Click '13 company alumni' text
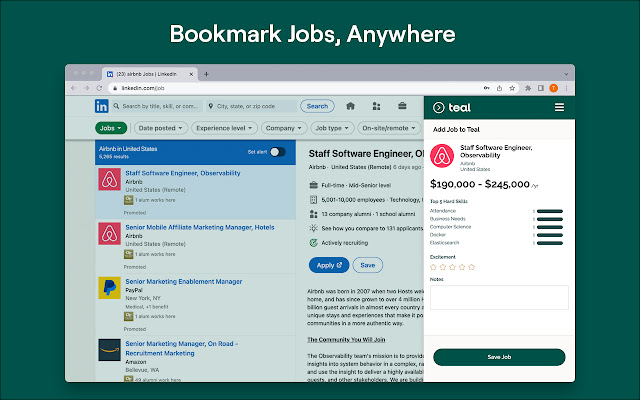Screen dimensions: 640x400 346,214
